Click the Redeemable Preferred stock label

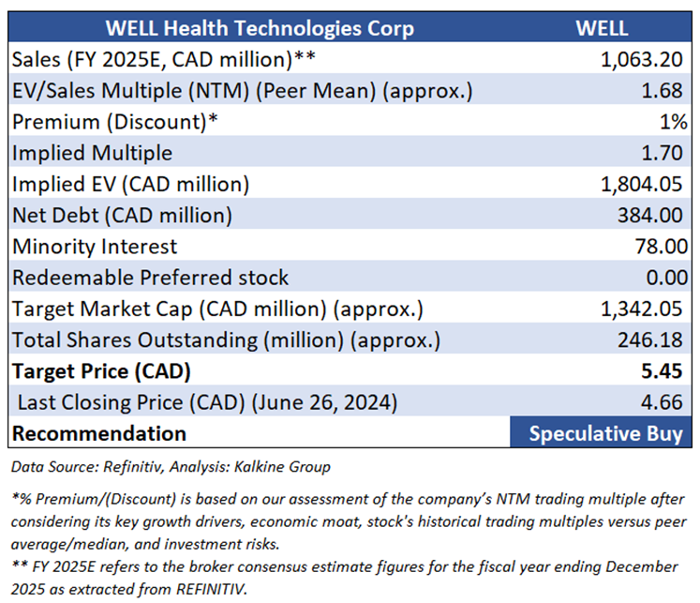coord(150,278)
